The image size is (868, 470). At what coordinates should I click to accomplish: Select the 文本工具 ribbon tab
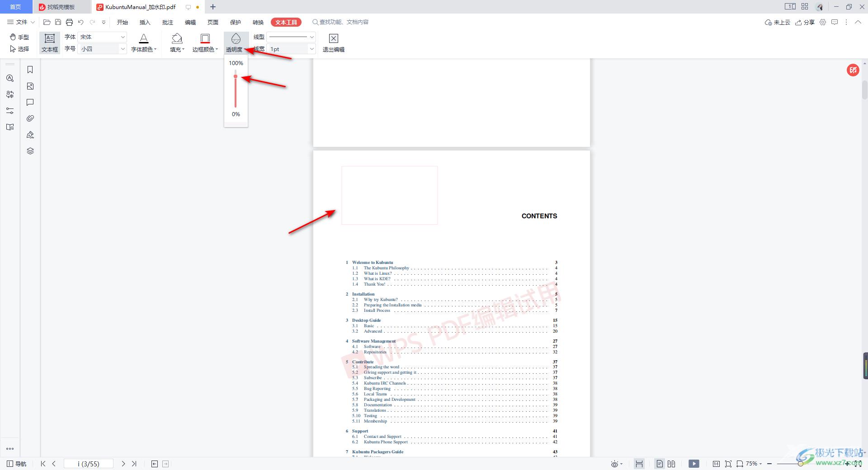pos(286,22)
